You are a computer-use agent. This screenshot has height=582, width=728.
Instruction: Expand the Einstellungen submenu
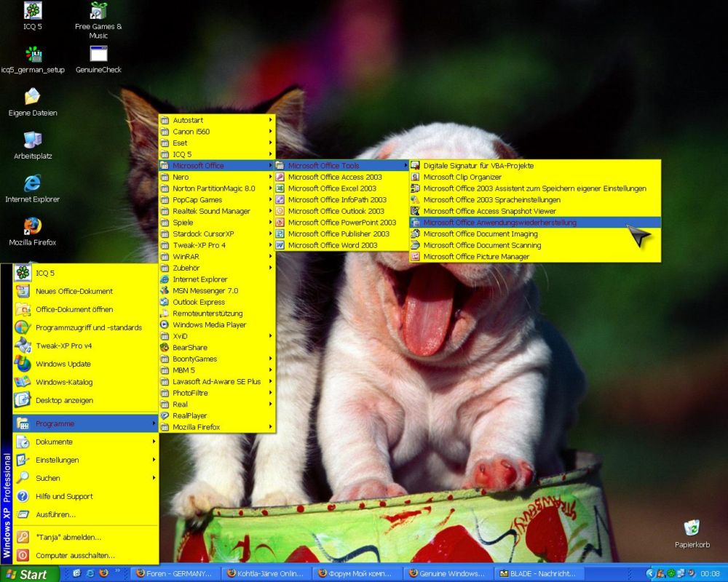tap(57, 460)
